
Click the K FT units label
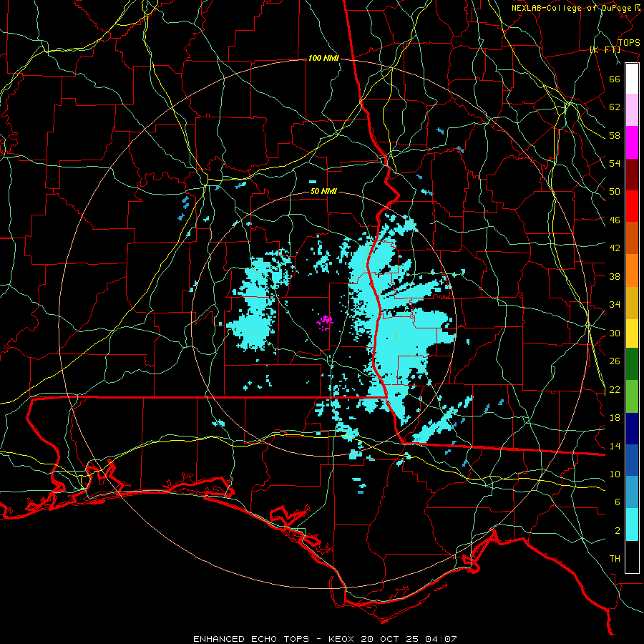tap(605, 50)
